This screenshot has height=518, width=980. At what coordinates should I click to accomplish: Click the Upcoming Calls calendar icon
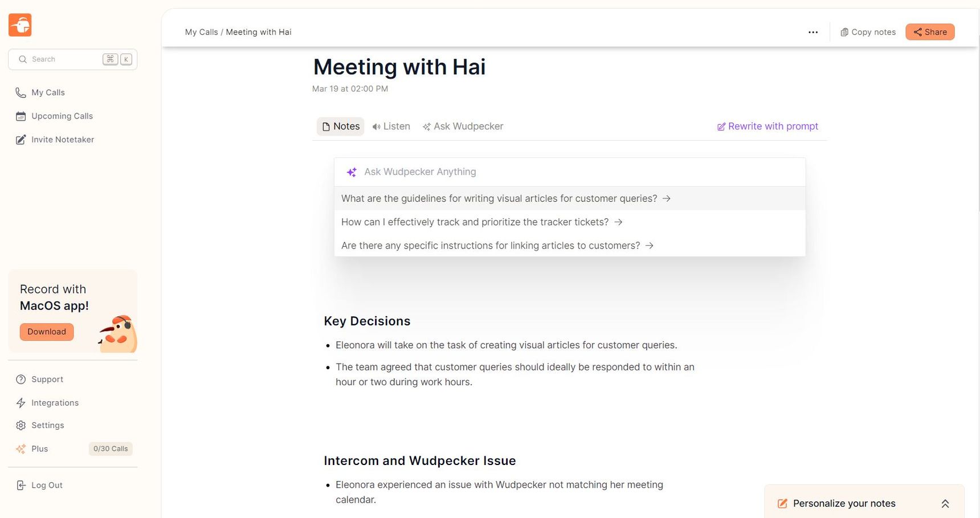point(21,116)
